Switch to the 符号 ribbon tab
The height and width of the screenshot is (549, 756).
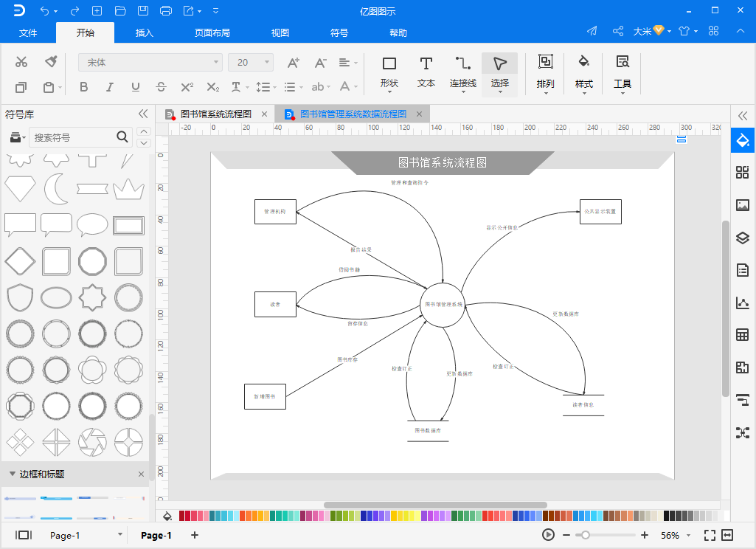click(339, 32)
